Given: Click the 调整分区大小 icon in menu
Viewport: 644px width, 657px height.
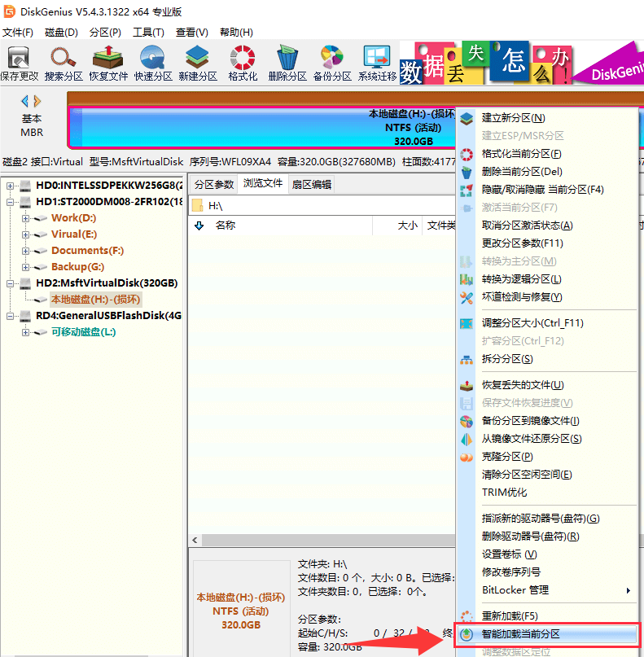Looking at the screenshot, I should pyautogui.click(x=467, y=323).
